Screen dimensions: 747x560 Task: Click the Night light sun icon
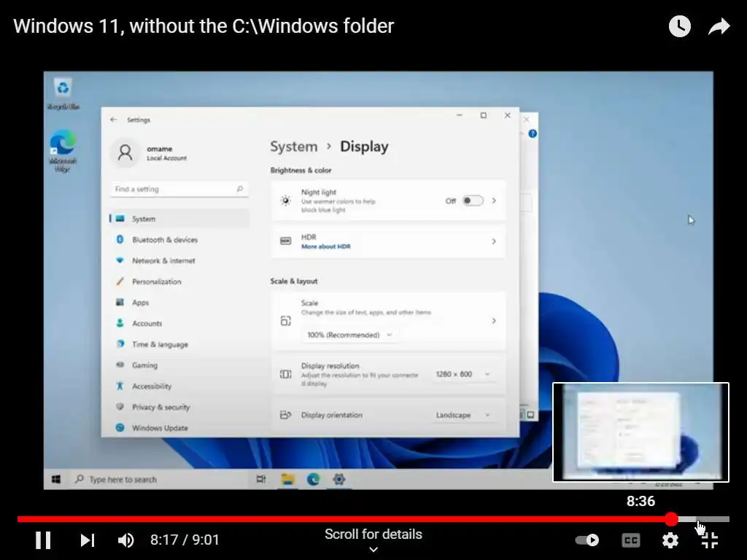285,201
